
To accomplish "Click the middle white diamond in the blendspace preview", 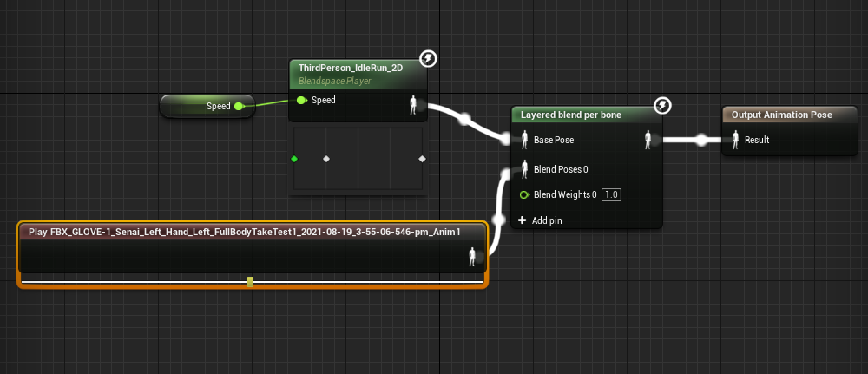I will pos(326,159).
